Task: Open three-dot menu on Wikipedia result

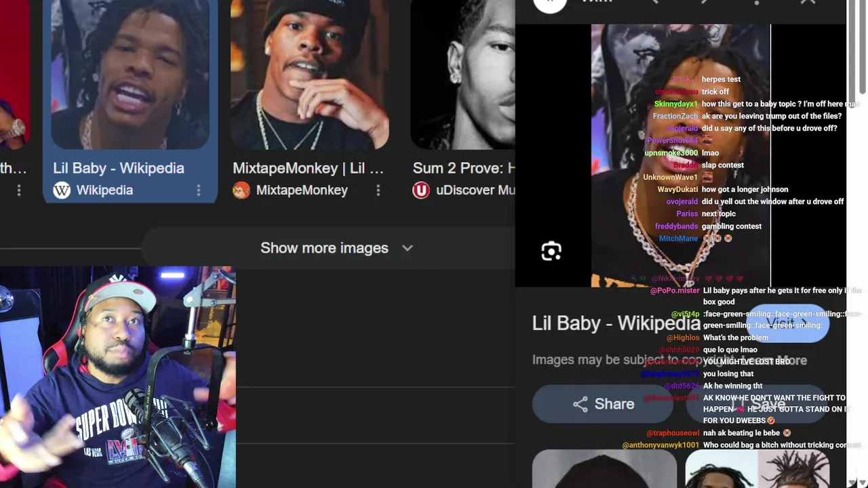Action: [199, 190]
